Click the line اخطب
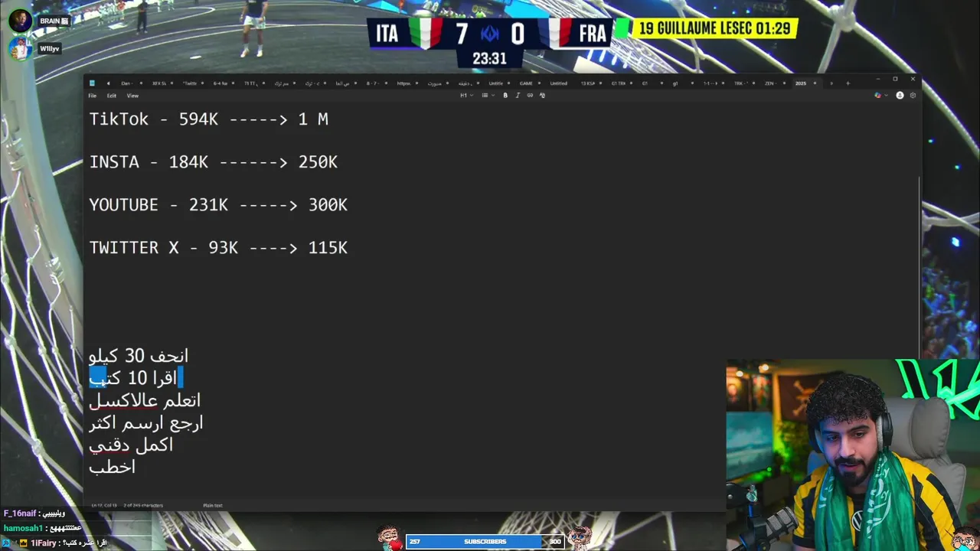 pos(112,467)
